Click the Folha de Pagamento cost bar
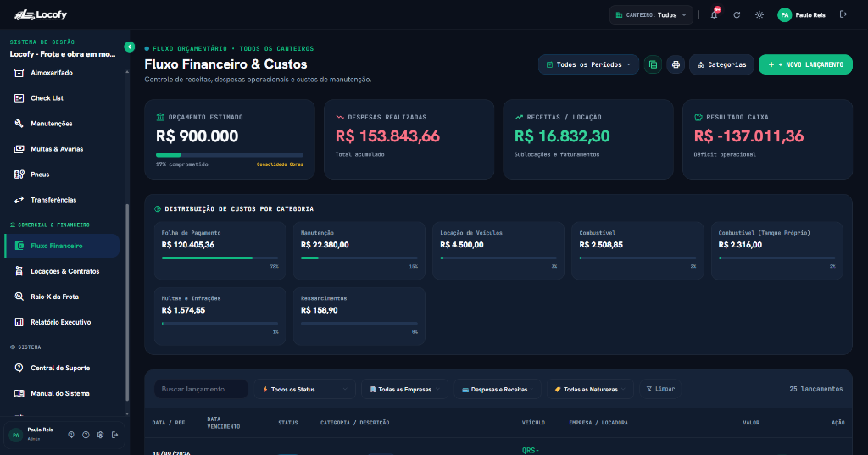The height and width of the screenshot is (455, 868). tap(220, 258)
